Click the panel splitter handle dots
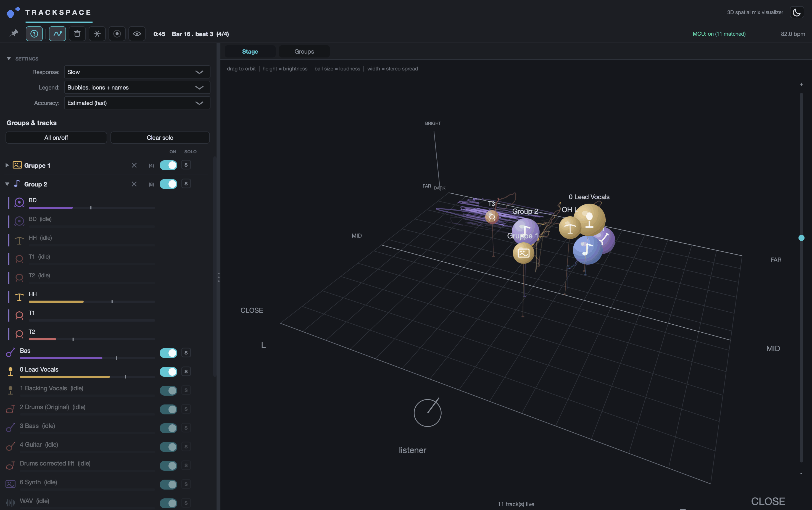 pyautogui.click(x=218, y=277)
